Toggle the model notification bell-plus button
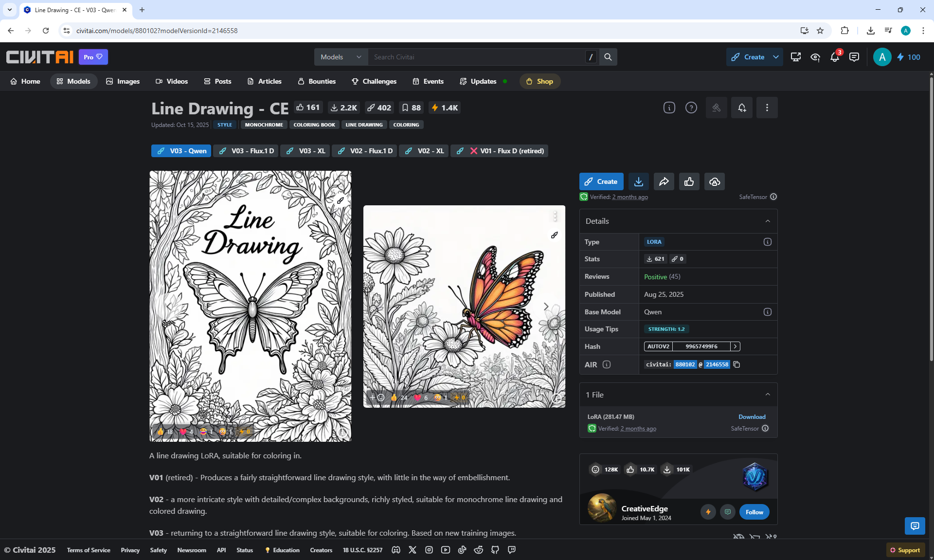The height and width of the screenshot is (560, 934). point(741,108)
